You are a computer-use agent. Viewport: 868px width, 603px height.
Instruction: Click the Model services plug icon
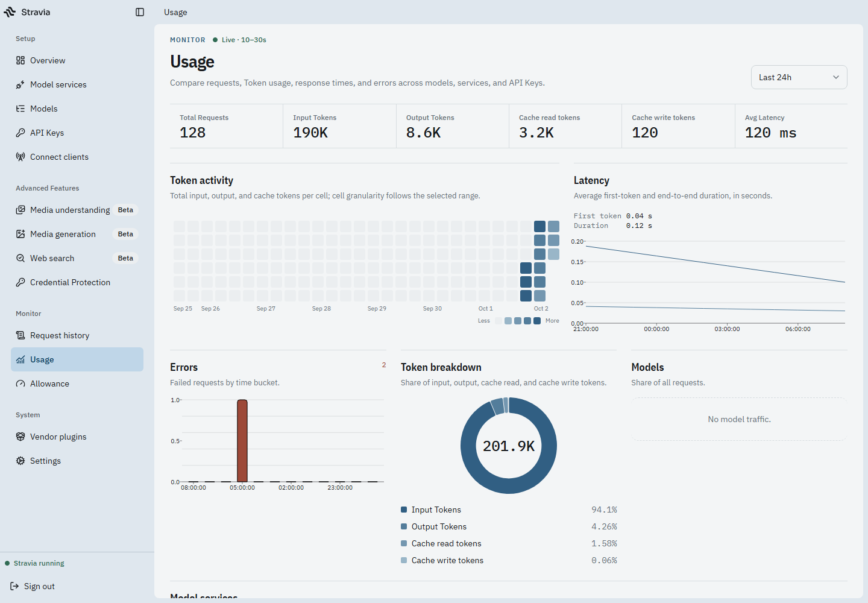tap(20, 84)
